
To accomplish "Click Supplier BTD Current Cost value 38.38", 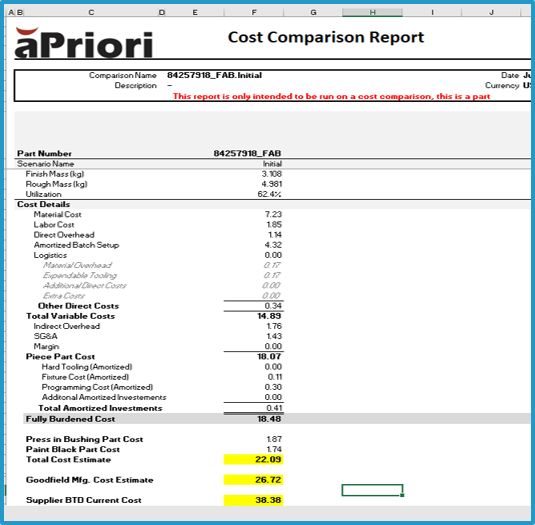I will 254,500.
